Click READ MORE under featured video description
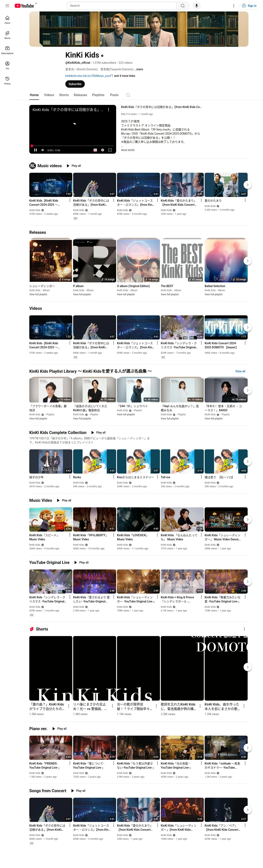The image size is (263, 868). (x=128, y=150)
